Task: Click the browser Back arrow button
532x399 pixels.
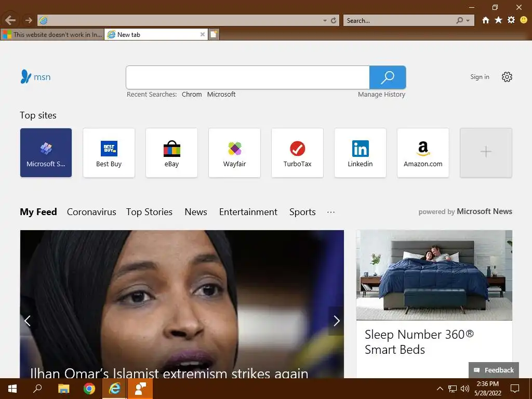Action: 10,20
